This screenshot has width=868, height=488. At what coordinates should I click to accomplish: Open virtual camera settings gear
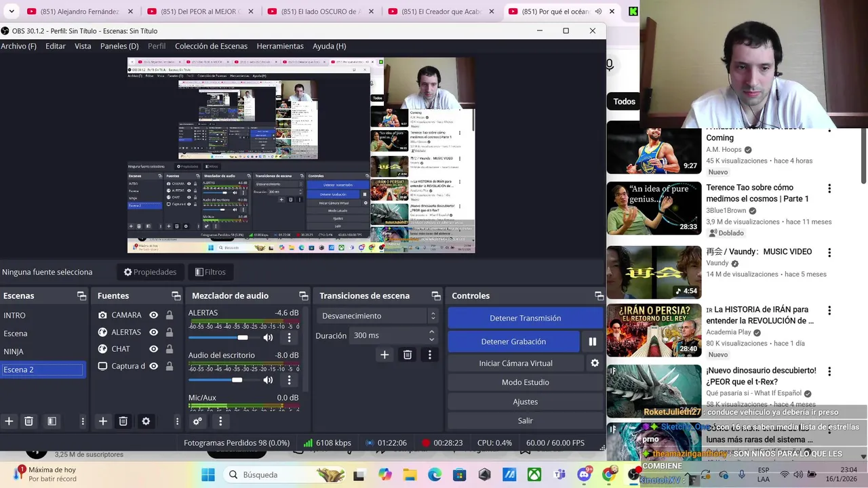[595, 363]
